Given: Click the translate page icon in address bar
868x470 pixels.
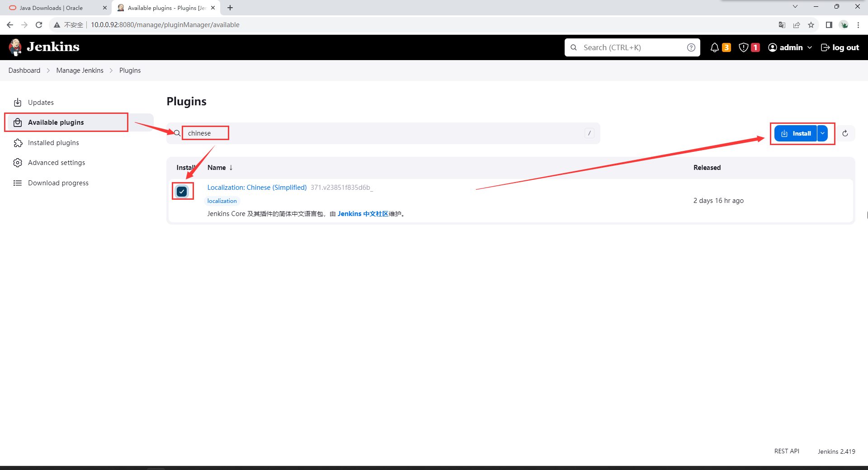Looking at the screenshot, I should 782,25.
